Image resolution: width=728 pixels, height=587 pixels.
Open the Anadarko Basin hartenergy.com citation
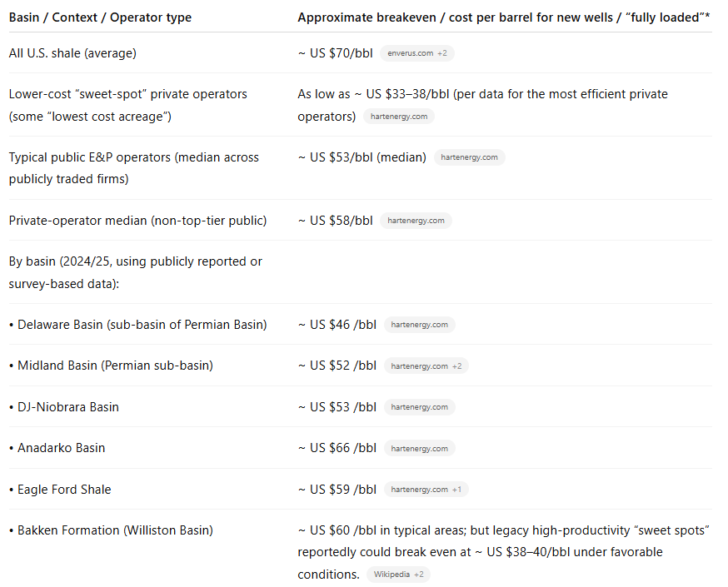point(419,448)
